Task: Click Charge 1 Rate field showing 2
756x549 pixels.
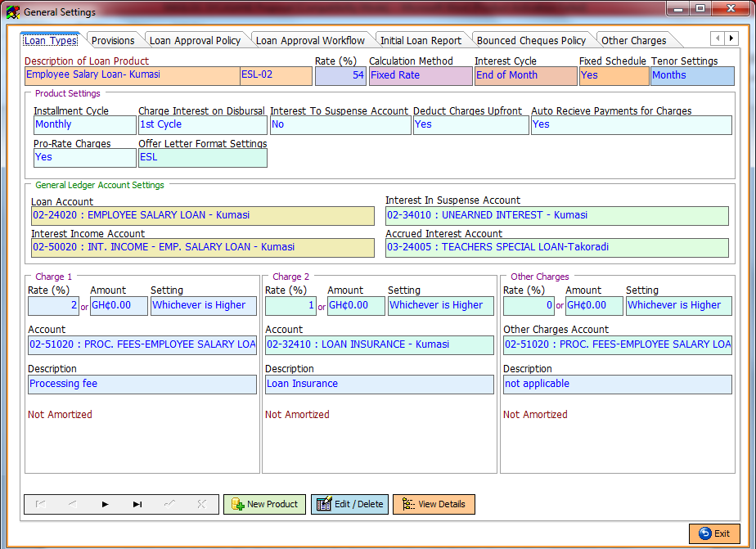Action: click(x=53, y=306)
